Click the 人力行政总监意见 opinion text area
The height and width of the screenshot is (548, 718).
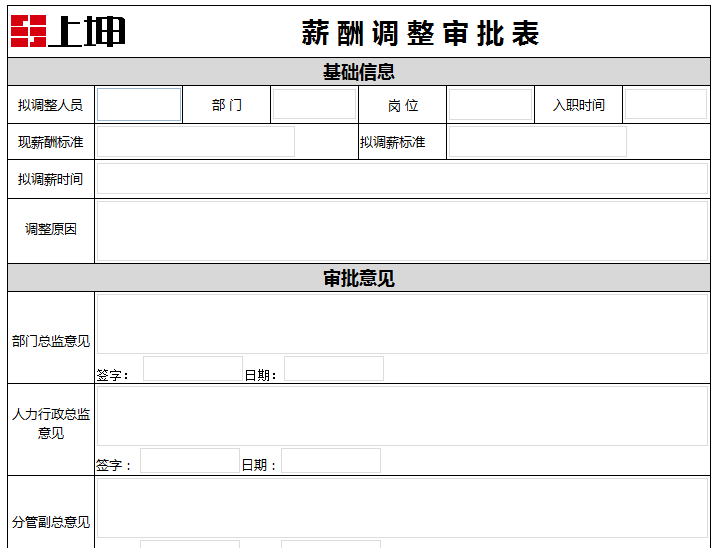click(x=403, y=416)
